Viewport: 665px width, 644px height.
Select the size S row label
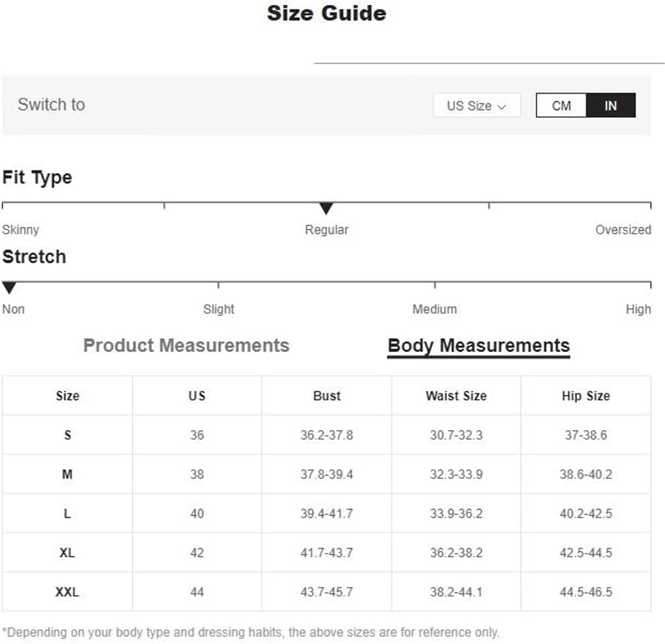(x=67, y=435)
